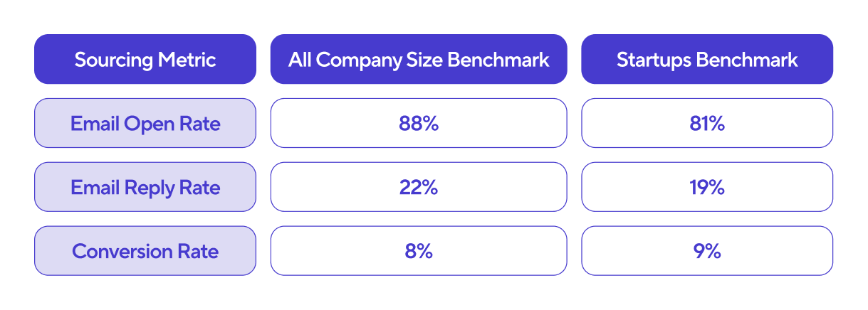Image resolution: width=868 pixels, height=310 pixels.
Task: Click the Startups Benchmark column header
Action: click(707, 59)
